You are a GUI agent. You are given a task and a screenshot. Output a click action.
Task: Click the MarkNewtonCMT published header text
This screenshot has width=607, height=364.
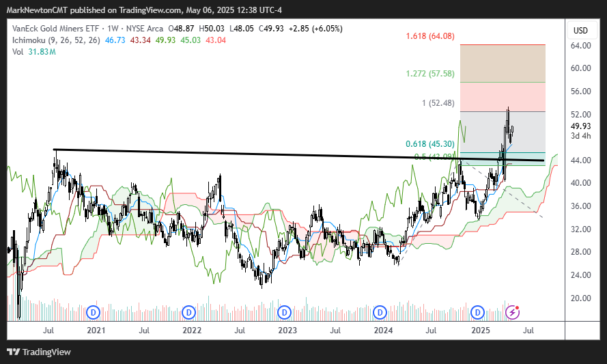144,10
